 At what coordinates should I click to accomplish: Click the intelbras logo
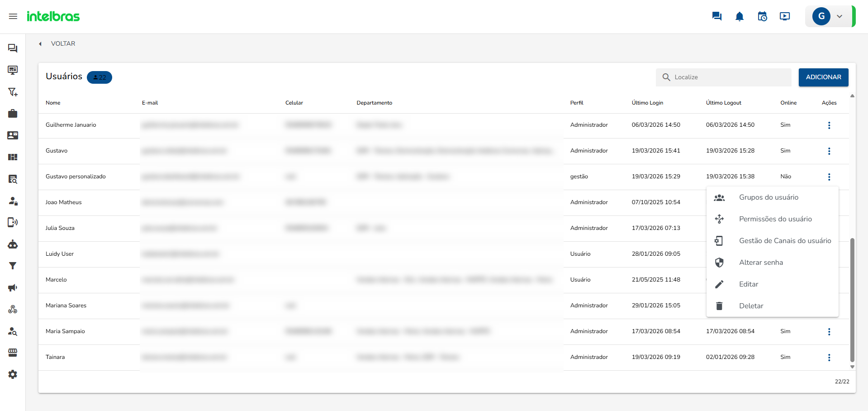pos(53,16)
